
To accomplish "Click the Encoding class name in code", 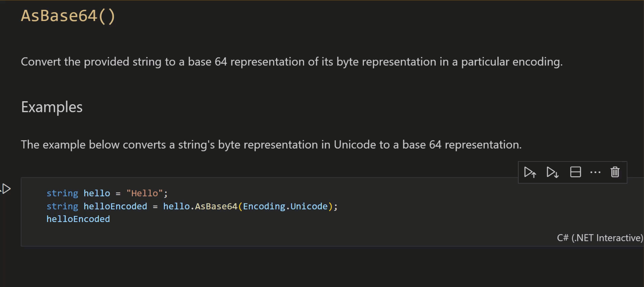I will [264, 206].
